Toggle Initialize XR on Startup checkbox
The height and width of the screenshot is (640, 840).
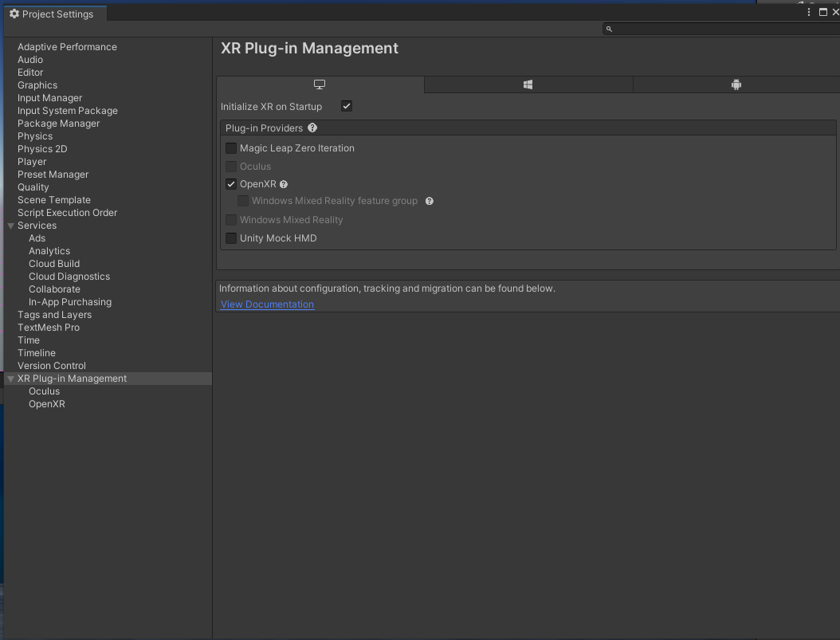[347, 106]
